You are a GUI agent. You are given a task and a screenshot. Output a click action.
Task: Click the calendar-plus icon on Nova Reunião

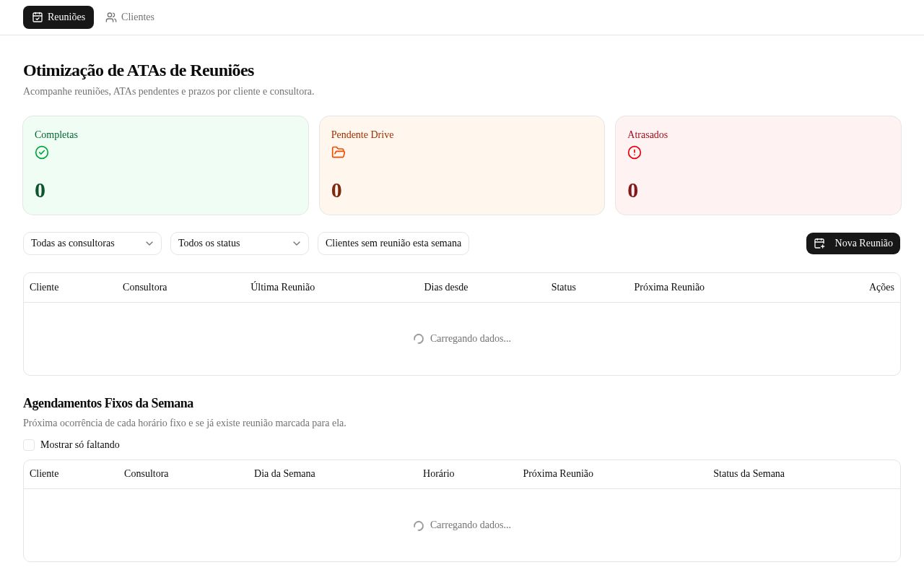coord(819,243)
